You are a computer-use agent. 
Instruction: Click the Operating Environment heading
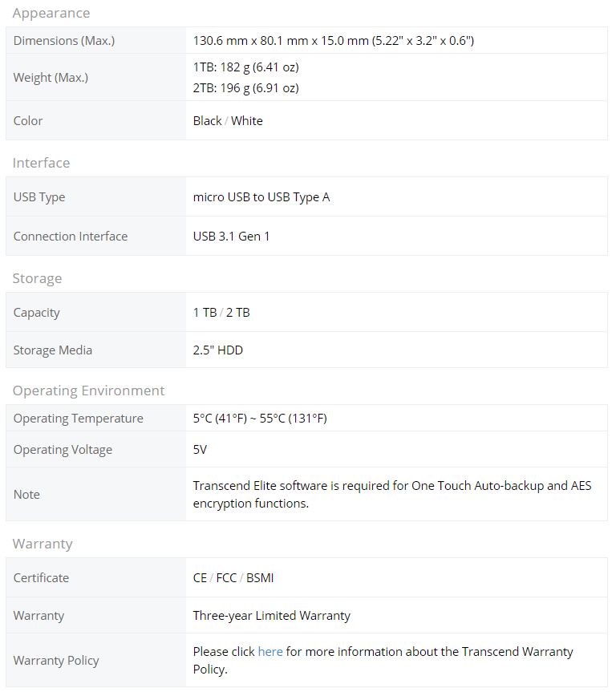click(88, 391)
